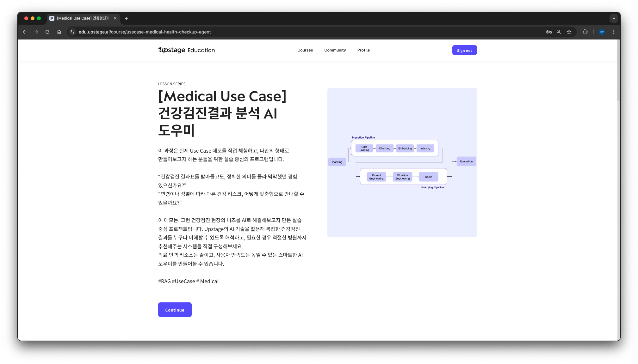Viewport: 638px width, 364px height.
Task: Bookmark this page with the star icon
Action: tap(569, 32)
